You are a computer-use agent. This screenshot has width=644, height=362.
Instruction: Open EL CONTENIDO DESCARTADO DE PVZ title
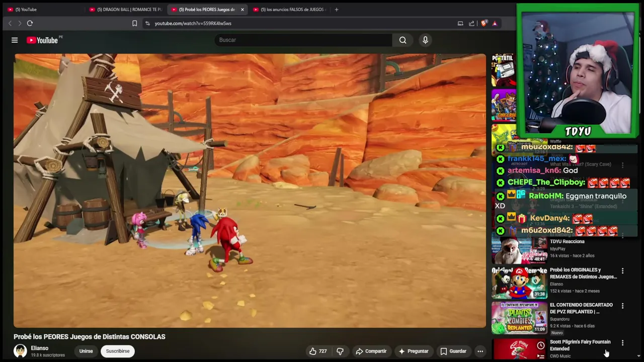[x=581, y=308]
